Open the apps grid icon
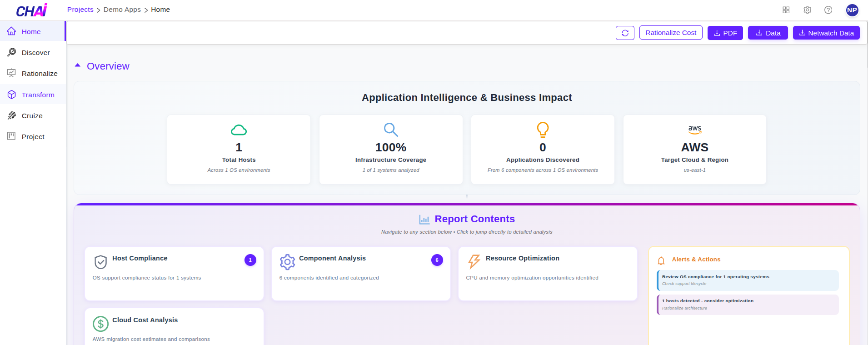This screenshot has width=868, height=345. point(786,10)
